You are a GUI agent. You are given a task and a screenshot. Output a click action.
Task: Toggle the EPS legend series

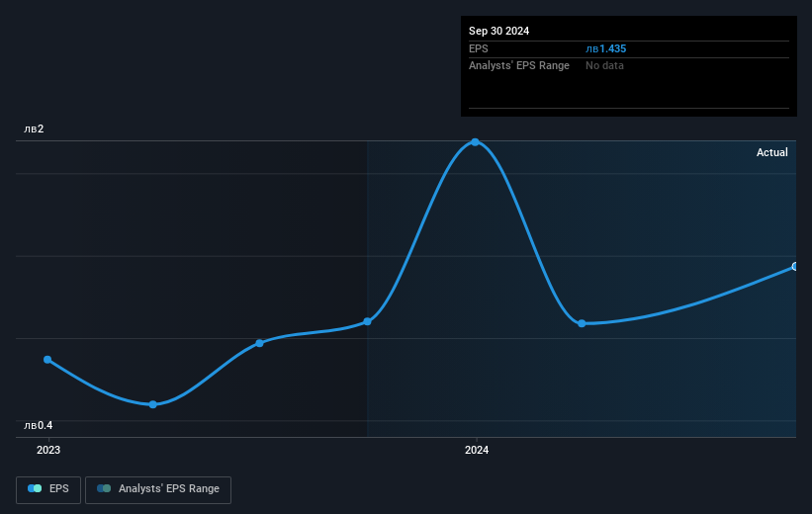[x=48, y=489]
